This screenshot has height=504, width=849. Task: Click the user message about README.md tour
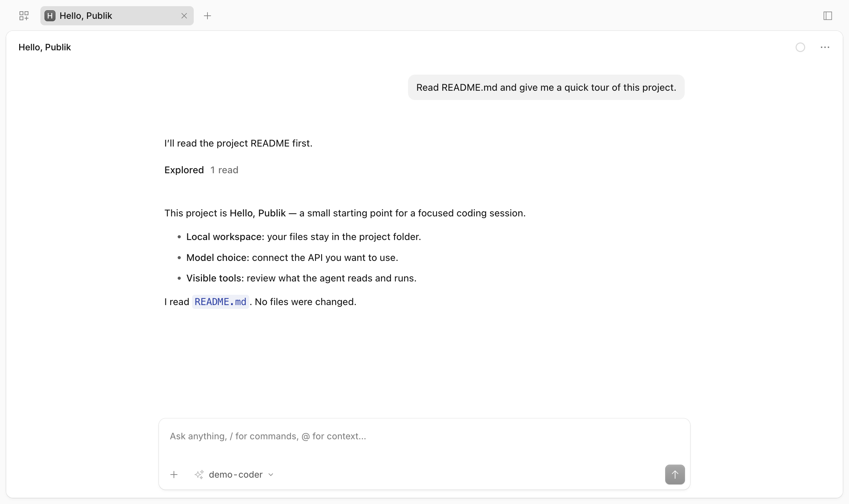[x=546, y=87]
